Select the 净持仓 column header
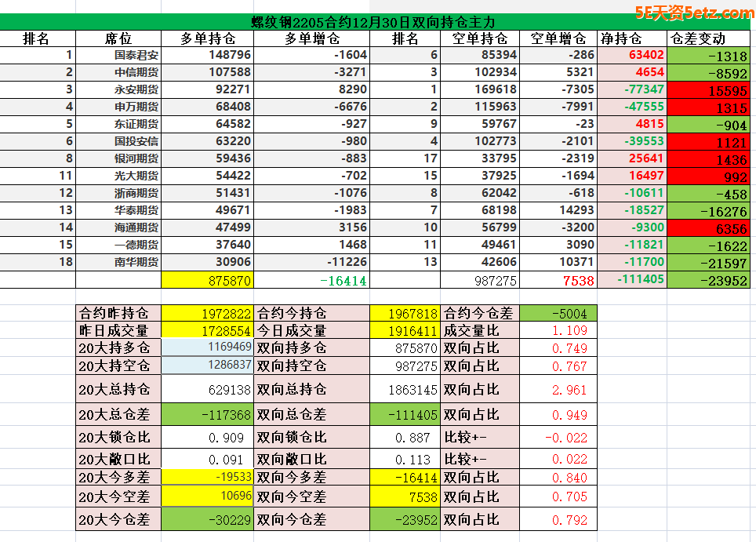This screenshot has width=756, height=542. (621, 38)
